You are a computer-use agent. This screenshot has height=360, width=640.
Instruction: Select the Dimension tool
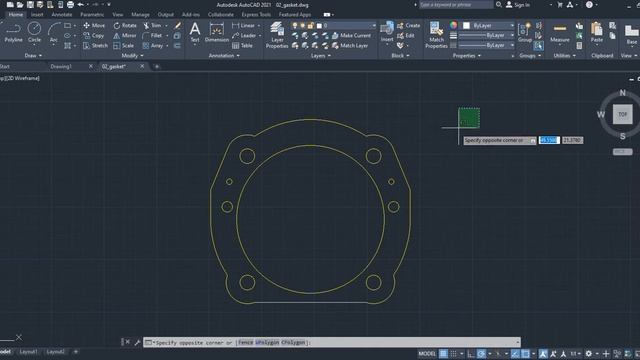(x=217, y=32)
